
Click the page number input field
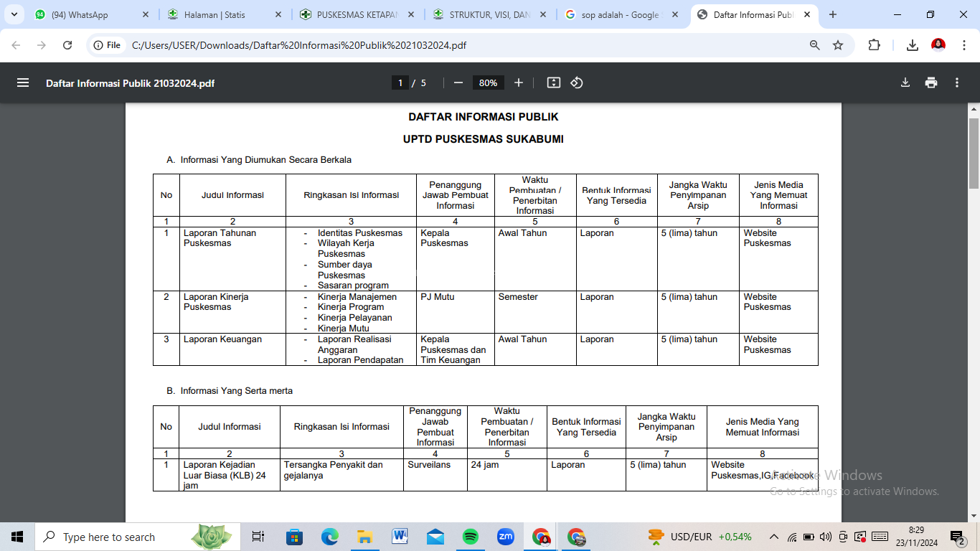400,83
